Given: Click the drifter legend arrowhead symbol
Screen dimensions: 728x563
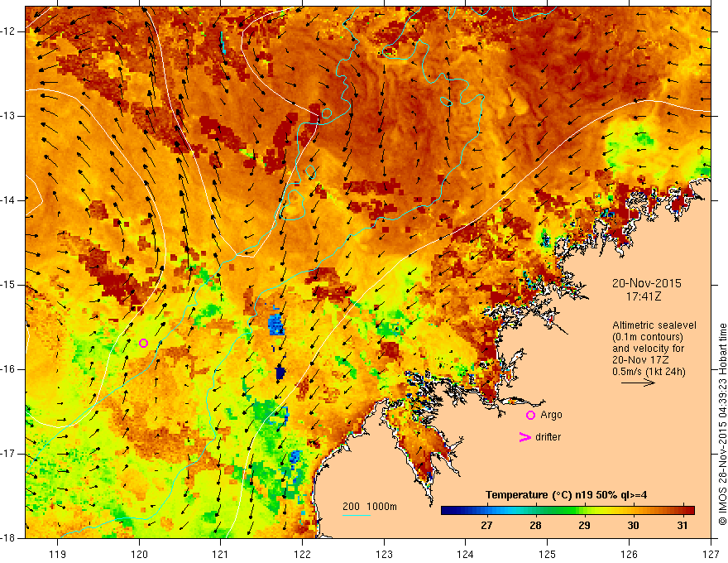Looking at the screenshot, I should pyautogui.click(x=524, y=437).
